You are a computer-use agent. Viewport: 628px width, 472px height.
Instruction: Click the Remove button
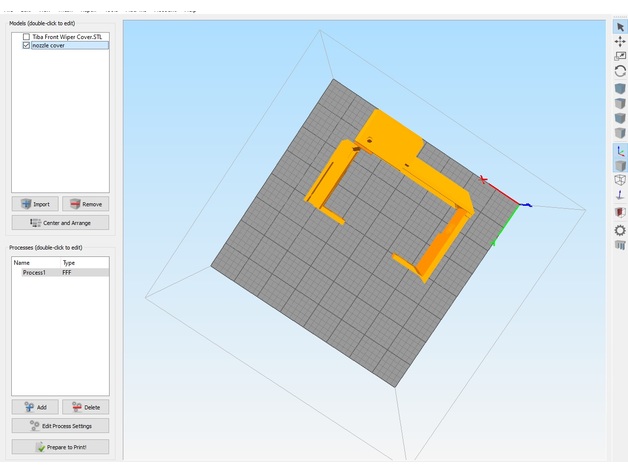[86, 204]
